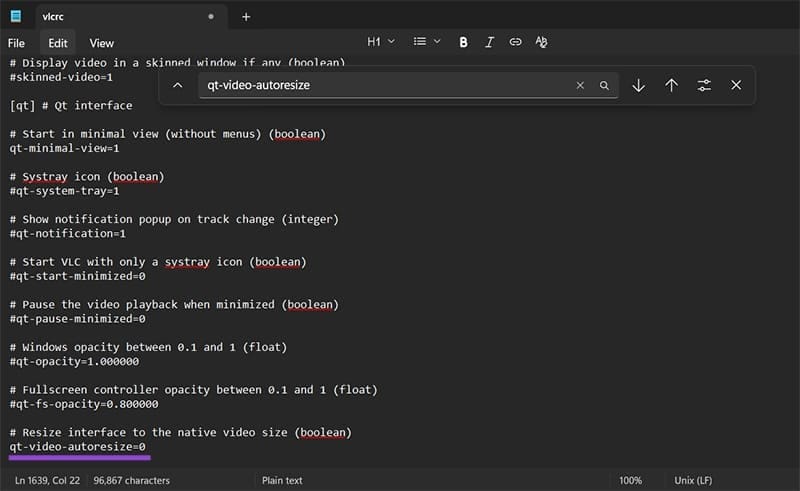Open search options sliders icon
Viewport: 800px width, 491px height.
tap(704, 86)
